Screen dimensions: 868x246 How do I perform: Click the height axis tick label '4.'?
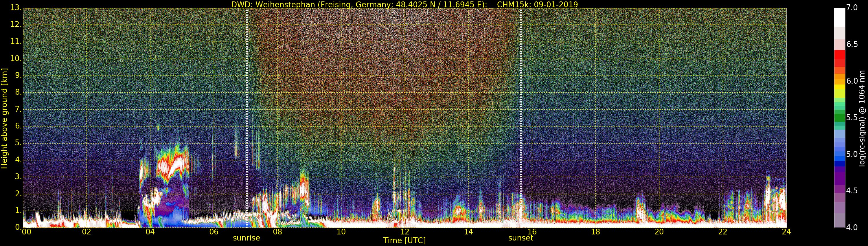(x=18, y=160)
